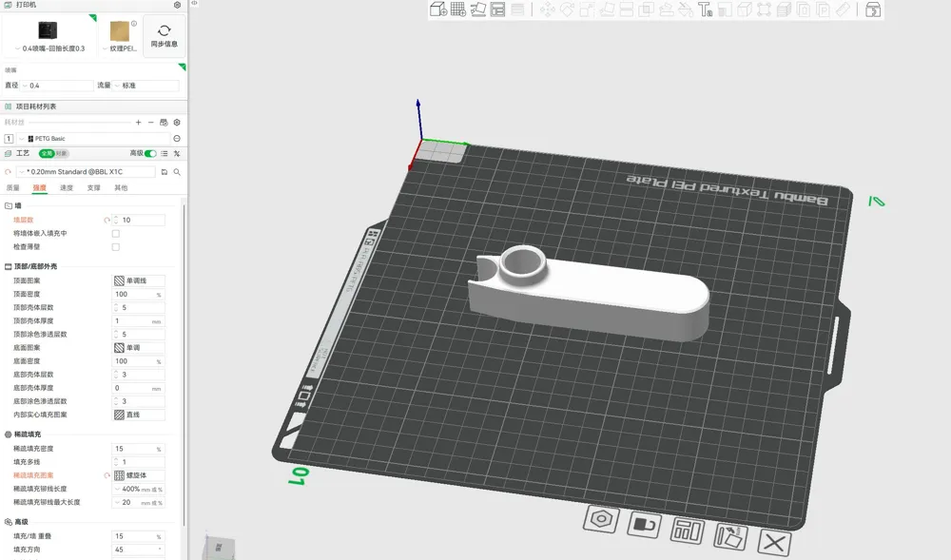Click the Arrange all objects icon
This screenshot has width=951, height=560.
498,10
